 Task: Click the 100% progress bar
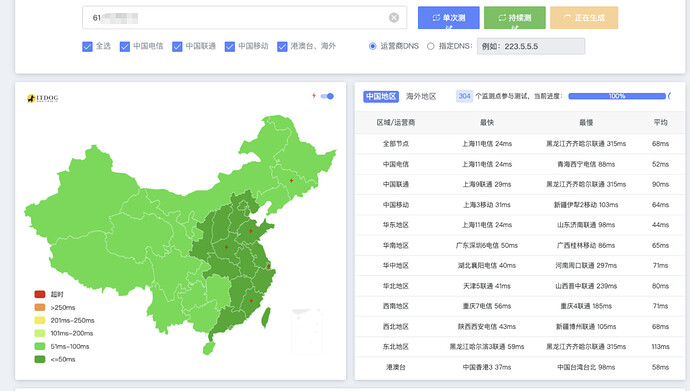coord(617,96)
